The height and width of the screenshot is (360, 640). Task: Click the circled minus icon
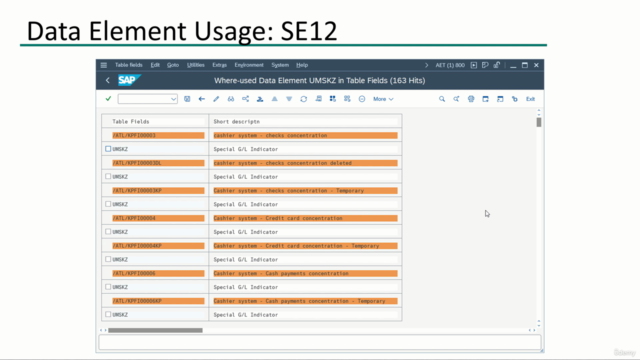pyautogui.click(x=362, y=99)
